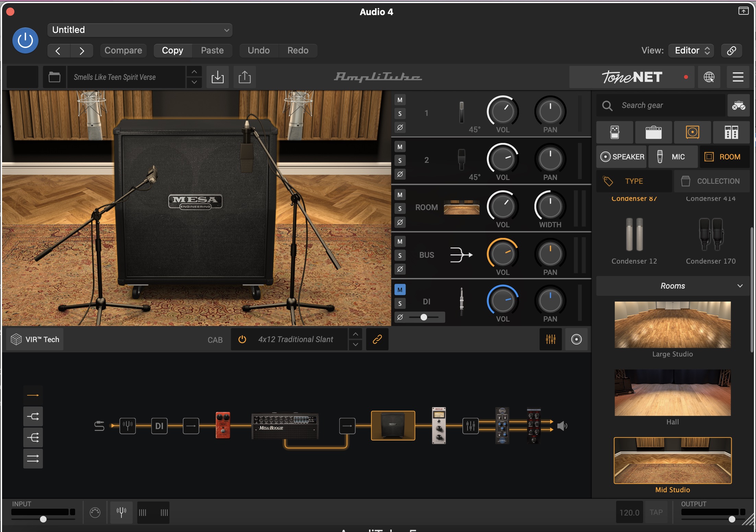Show the speaker selection view icon

click(x=576, y=339)
